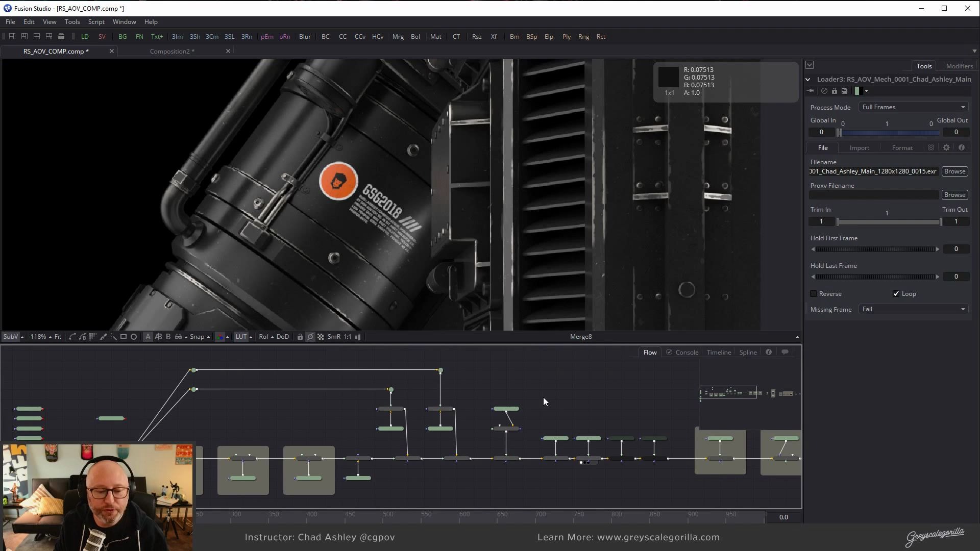
Task: Open the Process Mode Full Frames dropdown
Action: click(x=913, y=107)
